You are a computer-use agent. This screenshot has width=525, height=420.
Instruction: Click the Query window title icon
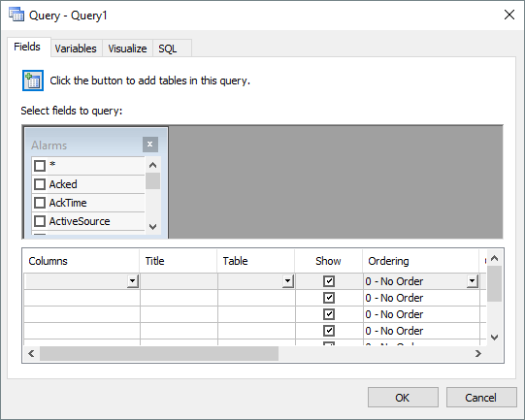16,16
